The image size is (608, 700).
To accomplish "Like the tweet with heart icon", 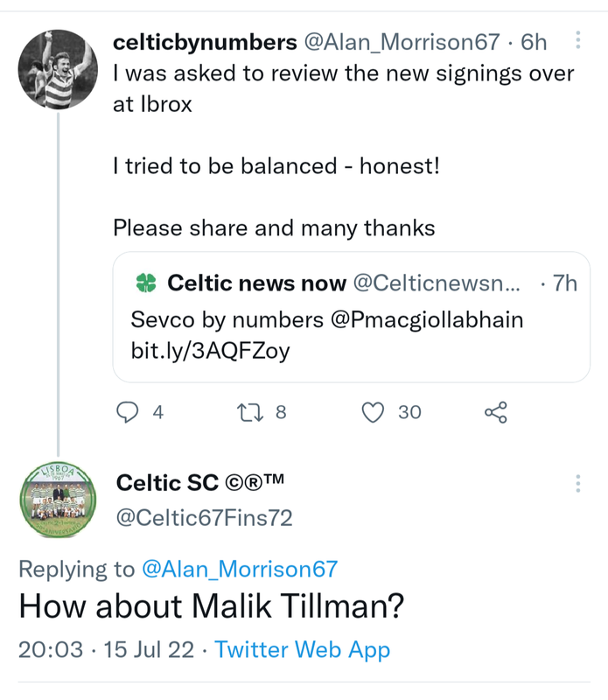I will pos(374,411).
